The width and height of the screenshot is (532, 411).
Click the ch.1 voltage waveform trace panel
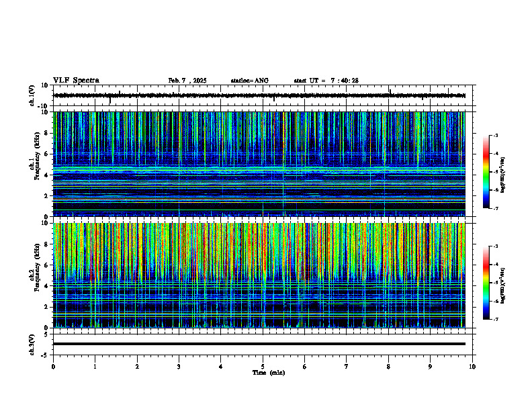point(262,95)
